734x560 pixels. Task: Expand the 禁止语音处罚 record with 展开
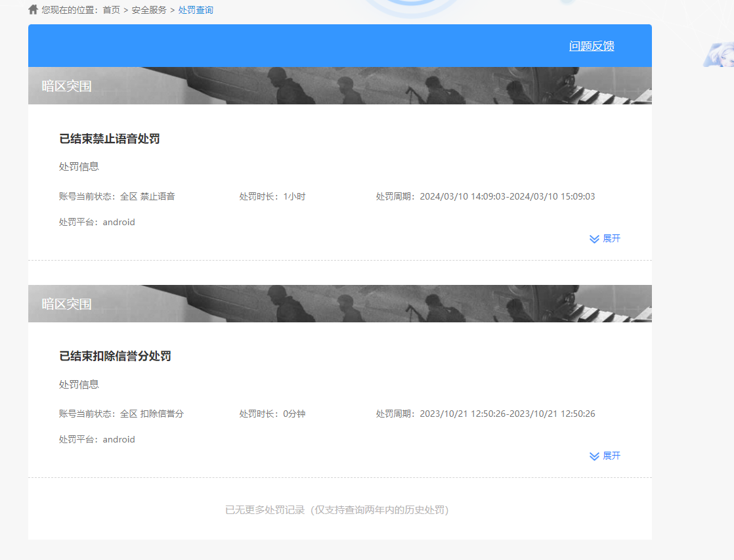coord(605,238)
